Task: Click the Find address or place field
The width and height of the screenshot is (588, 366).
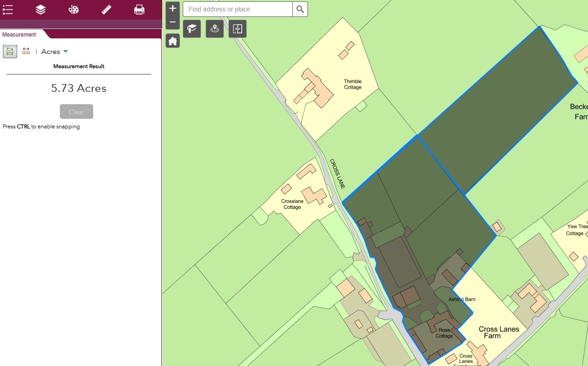Action: point(238,9)
